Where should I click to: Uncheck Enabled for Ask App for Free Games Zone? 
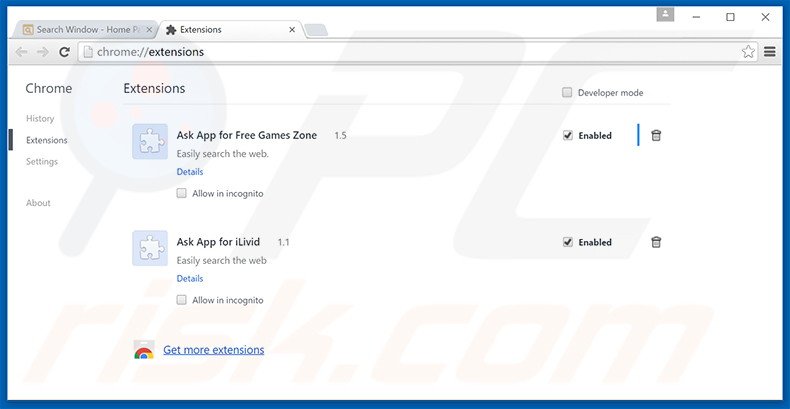pyautogui.click(x=568, y=135)
